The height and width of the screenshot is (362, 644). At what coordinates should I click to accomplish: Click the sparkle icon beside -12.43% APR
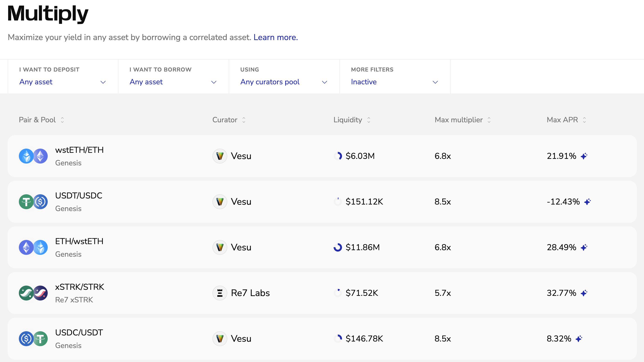pyautogui.click(x=587, y=201)
